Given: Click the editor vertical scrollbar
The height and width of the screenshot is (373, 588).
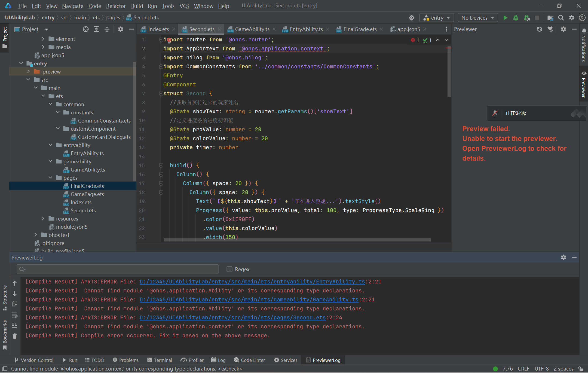Looking at the screenshot, I should [449, 71].
